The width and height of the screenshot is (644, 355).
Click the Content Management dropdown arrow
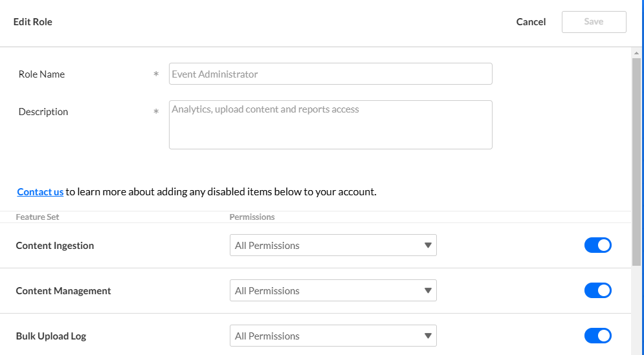tap(428, 290)
